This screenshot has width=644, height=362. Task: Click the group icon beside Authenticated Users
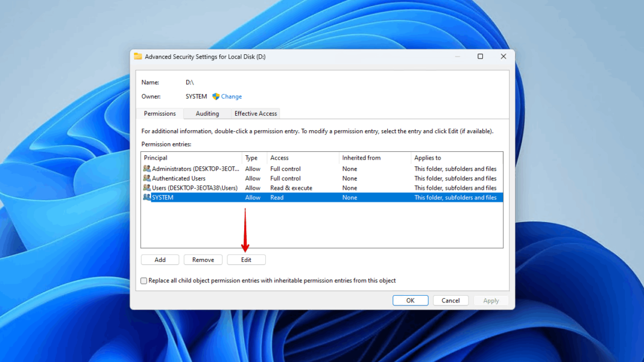(147, 178)
